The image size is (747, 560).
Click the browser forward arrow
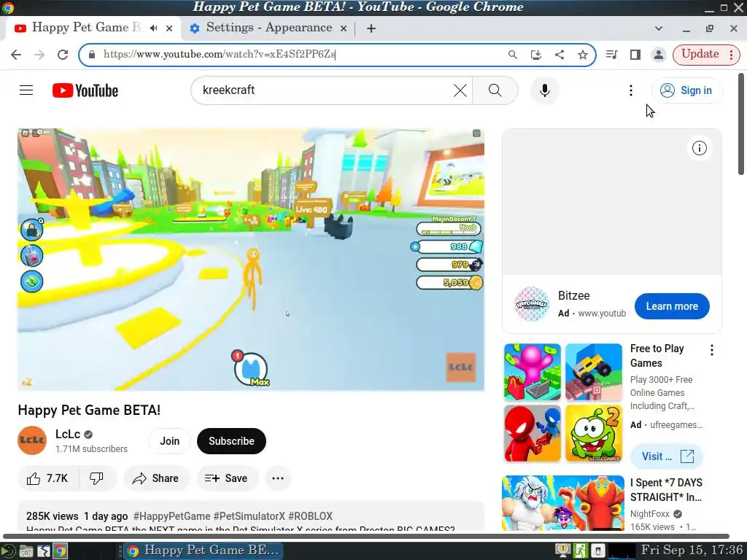39,54
